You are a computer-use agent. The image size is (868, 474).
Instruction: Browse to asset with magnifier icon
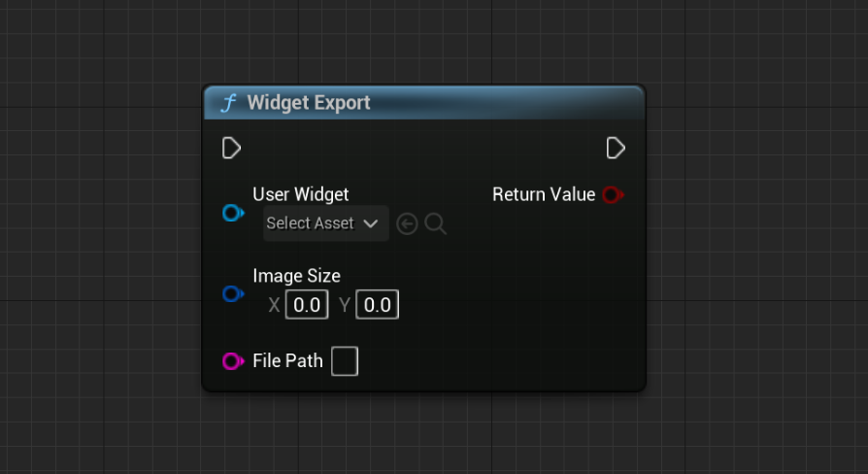coord(436,224)
